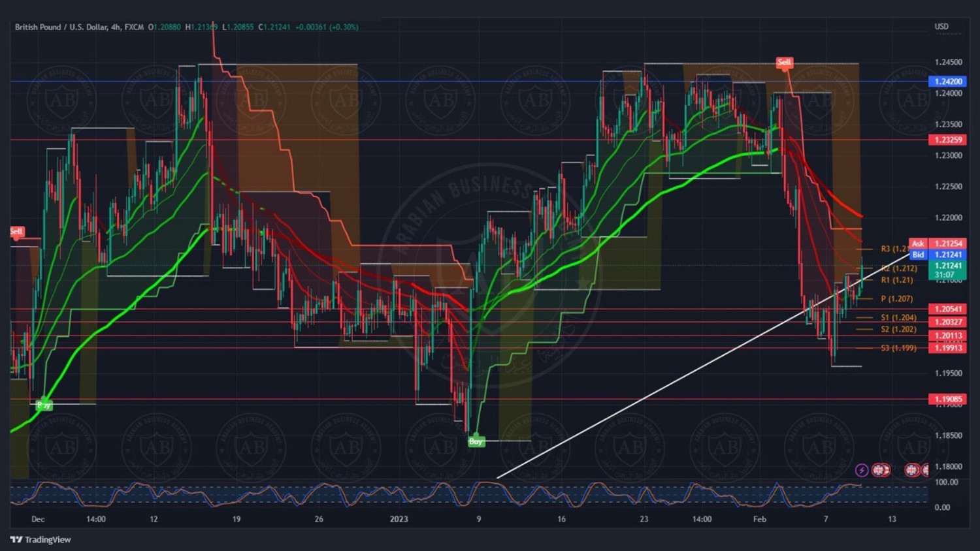The image size is (980, 551).
Task: Click the S1 (1.204) pivot label
Action: 898,317
